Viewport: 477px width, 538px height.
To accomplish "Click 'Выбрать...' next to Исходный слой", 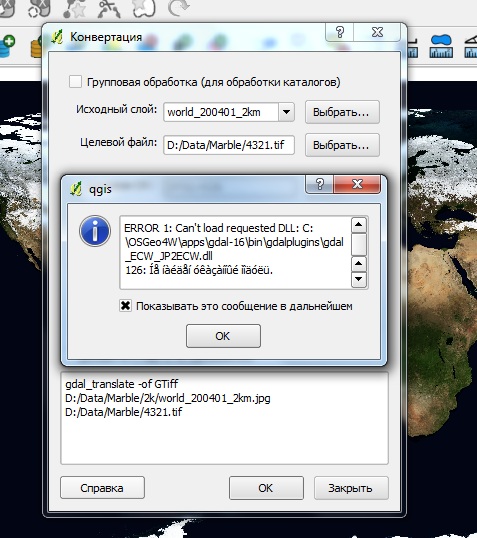I will click(x=342, y=112).
